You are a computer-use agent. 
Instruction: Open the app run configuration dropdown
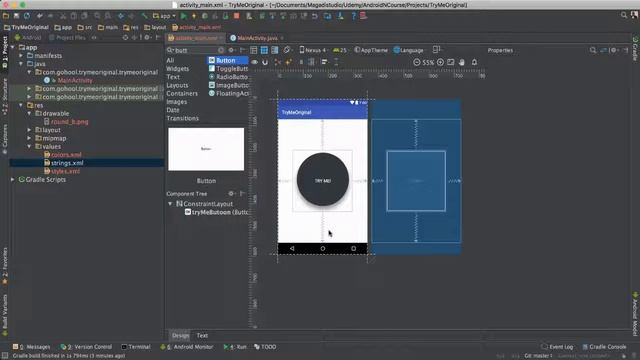coord(164,16)
